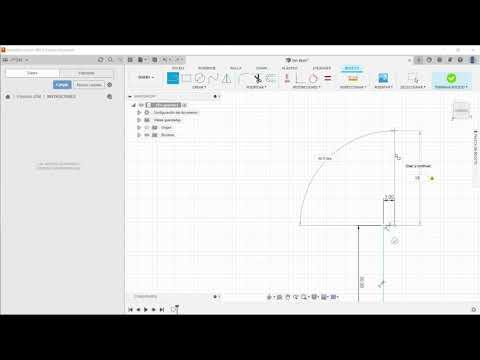Toggle visibility of Origen folder
This screenshot has height=360, width=480.
(147, 127)
